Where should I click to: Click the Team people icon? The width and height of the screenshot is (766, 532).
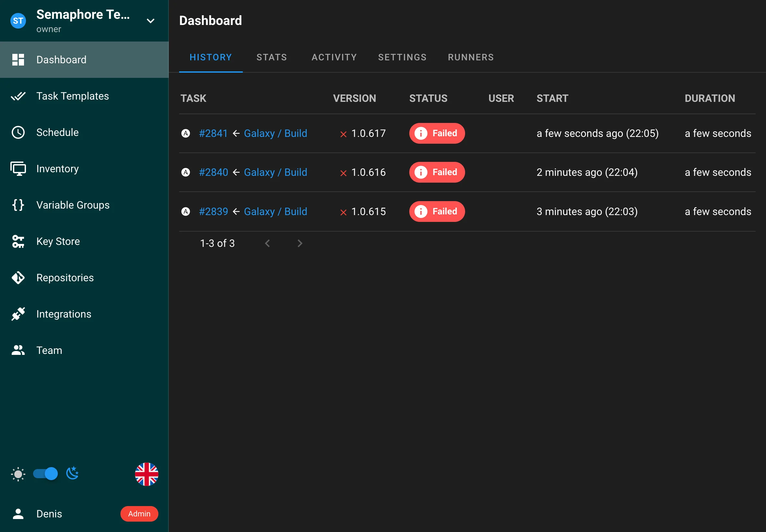pos(18,350)
